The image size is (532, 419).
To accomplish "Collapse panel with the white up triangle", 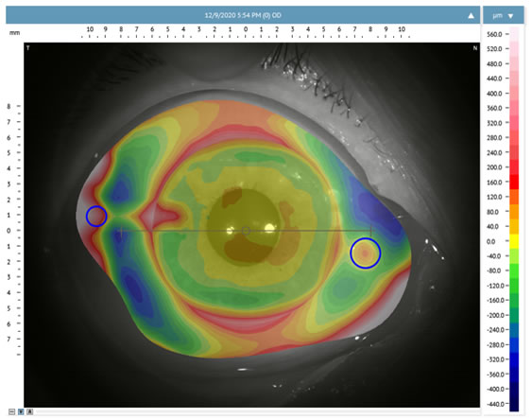I will (x=471, y=16).
